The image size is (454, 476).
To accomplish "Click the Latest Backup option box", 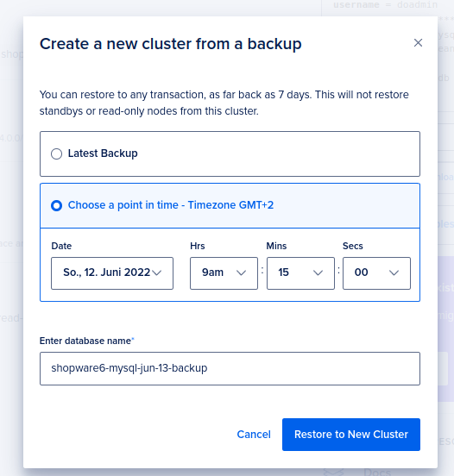I will pos(230,153).
